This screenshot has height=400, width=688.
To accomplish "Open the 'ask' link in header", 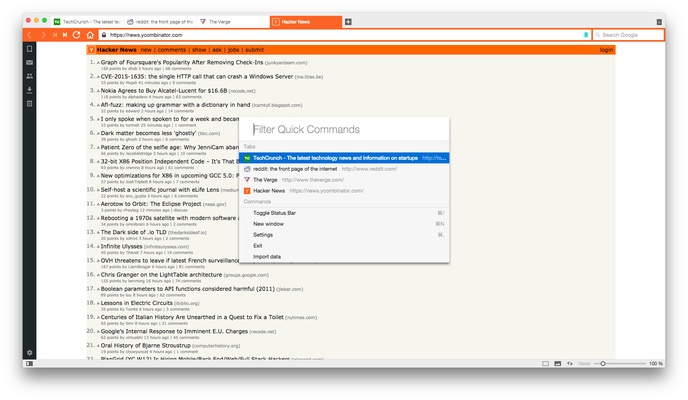I will (217, 50).
